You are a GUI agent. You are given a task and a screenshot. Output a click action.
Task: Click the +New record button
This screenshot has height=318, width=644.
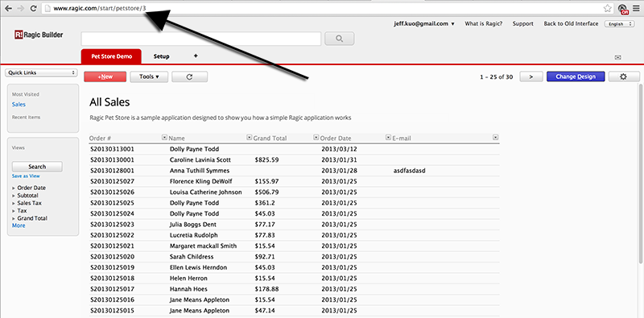[x=105, y=76]
